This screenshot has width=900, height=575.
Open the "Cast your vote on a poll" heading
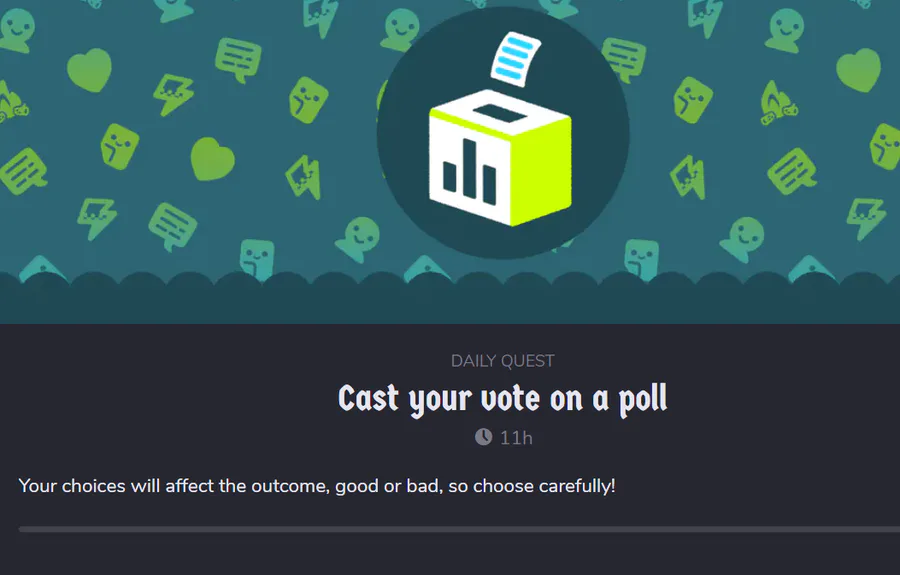pyautogui.click(x=502, y=399)
